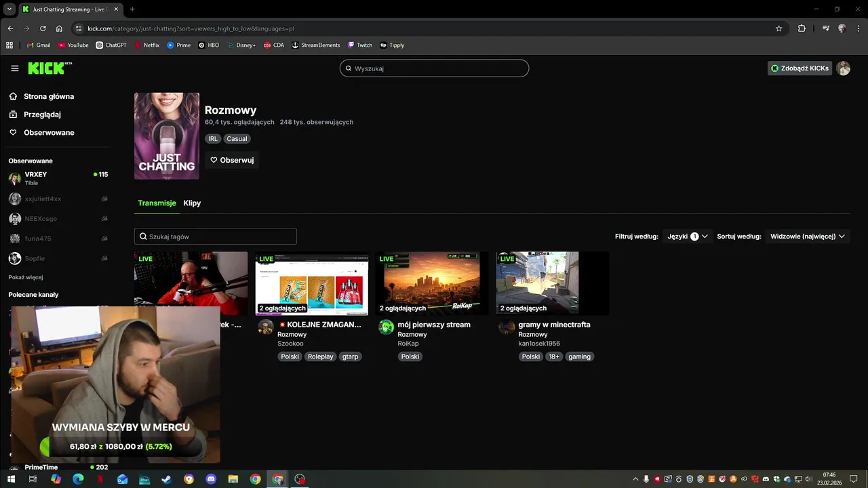This screenshot has height=488, width=868.
Task: Open the hamburger sidebar menu
Action: click(15, 68)
